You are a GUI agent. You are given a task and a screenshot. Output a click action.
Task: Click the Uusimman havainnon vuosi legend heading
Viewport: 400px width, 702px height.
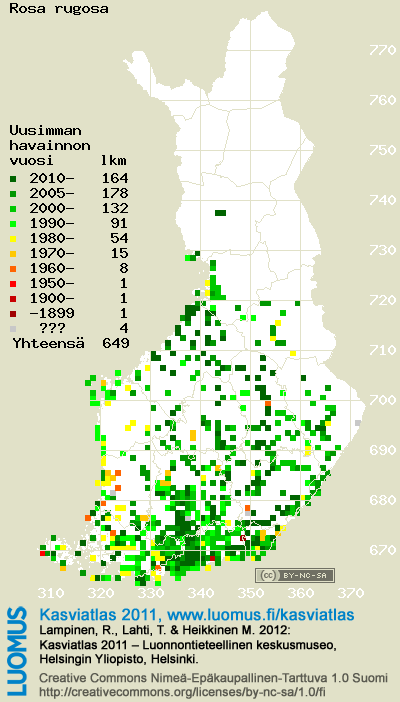point(49,146)
